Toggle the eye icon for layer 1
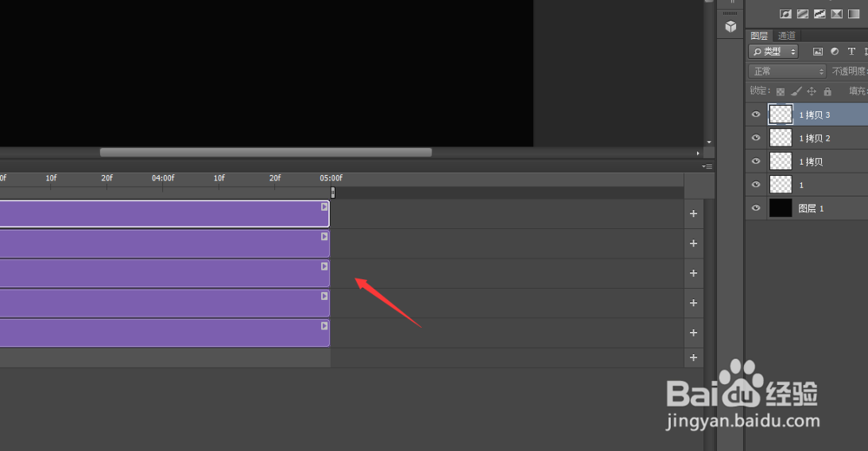The width and height of the screenshot is (868, 451). 756,185
